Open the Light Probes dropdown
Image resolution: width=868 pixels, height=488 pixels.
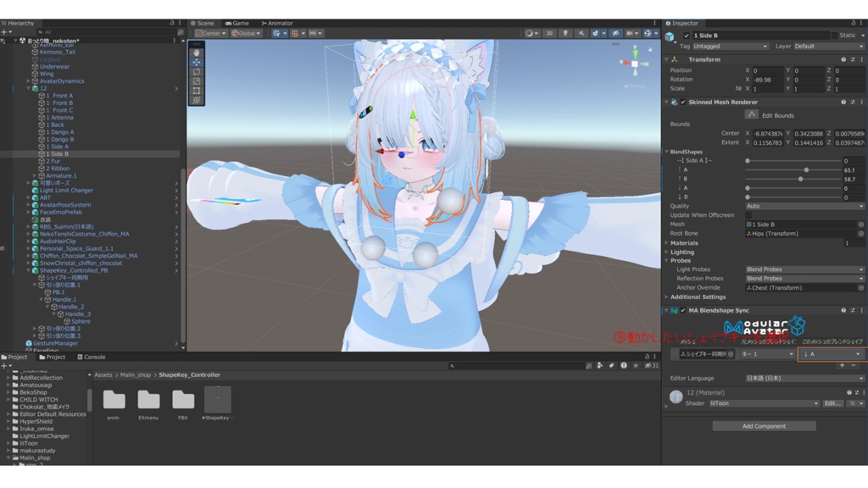pos(804,269)
